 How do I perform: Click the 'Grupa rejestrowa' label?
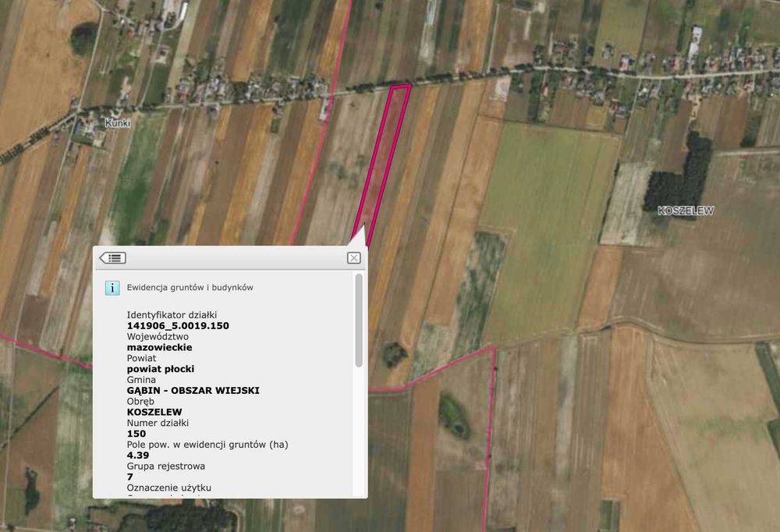166,466
